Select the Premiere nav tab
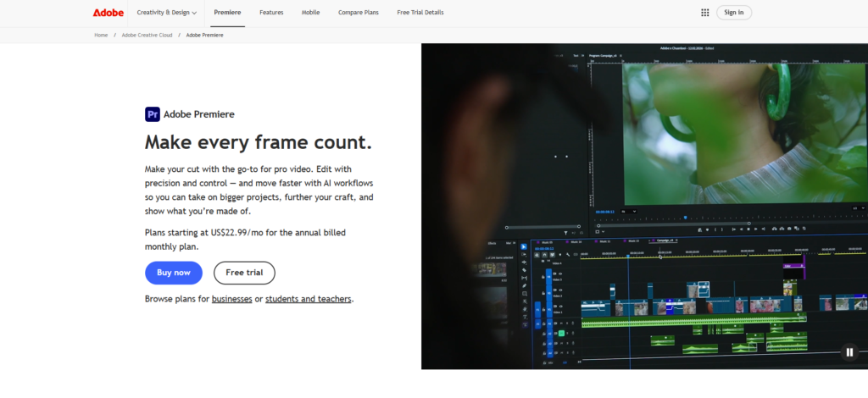The height and width of the screenshot is (398, 868). (x=227, y=13)
